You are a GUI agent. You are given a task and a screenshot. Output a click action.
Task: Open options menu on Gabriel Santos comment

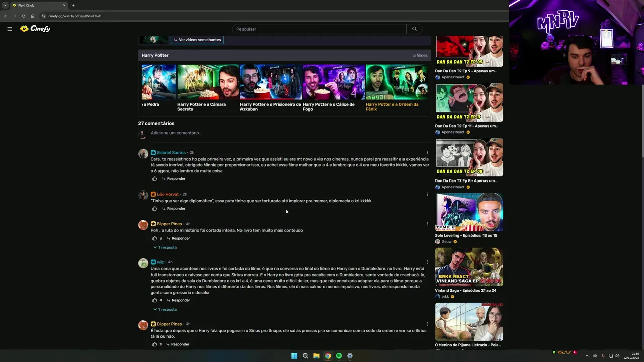tap(427, 153)
